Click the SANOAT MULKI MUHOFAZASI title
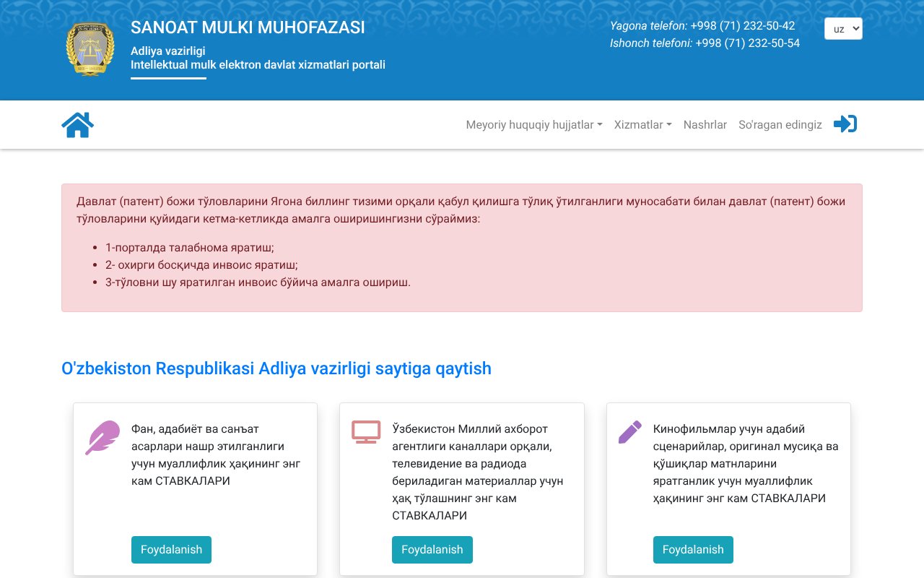This screenshot has height=578, width=924. coord(248,27)
